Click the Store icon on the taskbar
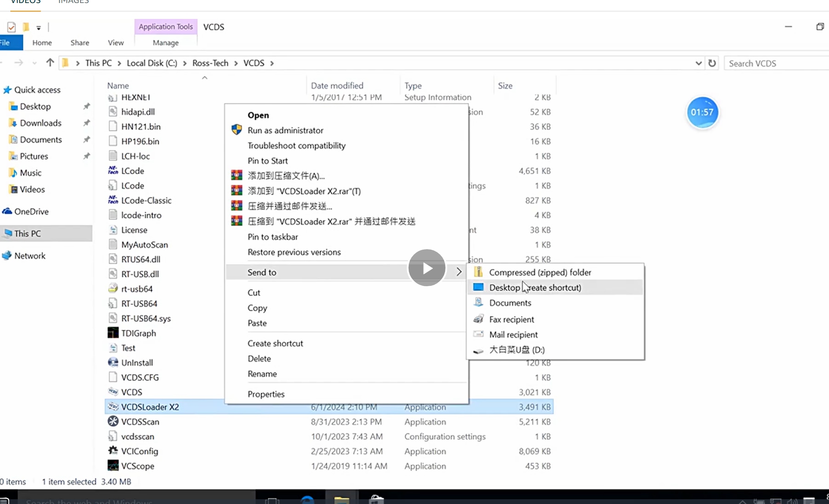829x504 pixels. pyautogui.click(x=377, y=500)
